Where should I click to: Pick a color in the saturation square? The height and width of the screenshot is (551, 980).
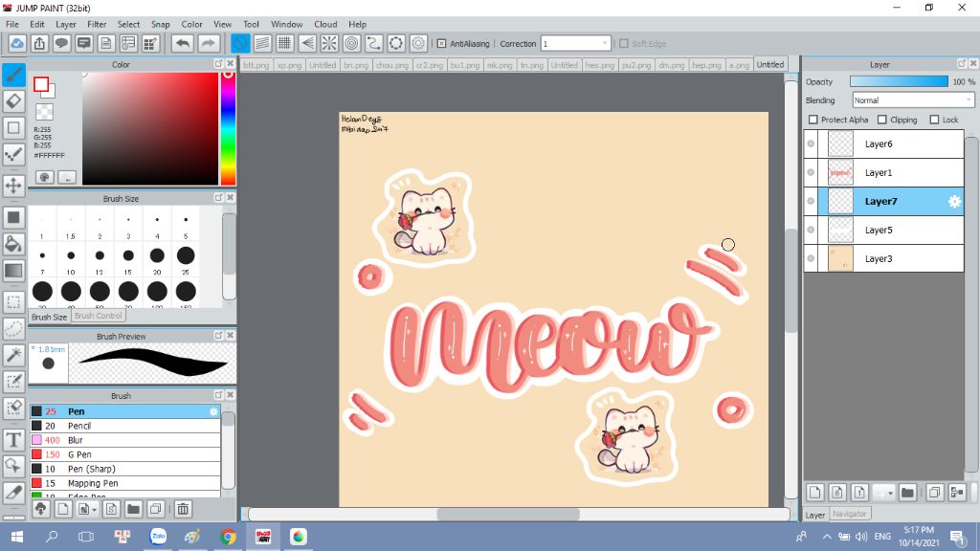tap(150, 128)
